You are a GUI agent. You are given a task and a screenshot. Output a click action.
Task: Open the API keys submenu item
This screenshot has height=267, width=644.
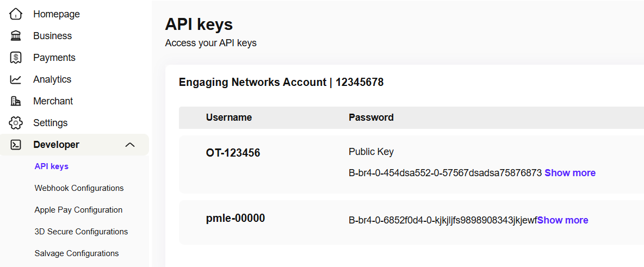pyautogui.click(x=51, y=166)
